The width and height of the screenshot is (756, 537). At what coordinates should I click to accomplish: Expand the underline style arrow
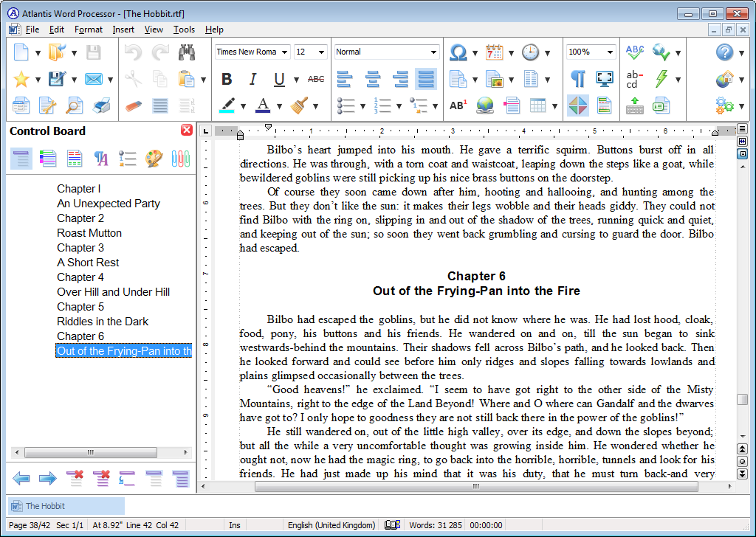(296, 80)
